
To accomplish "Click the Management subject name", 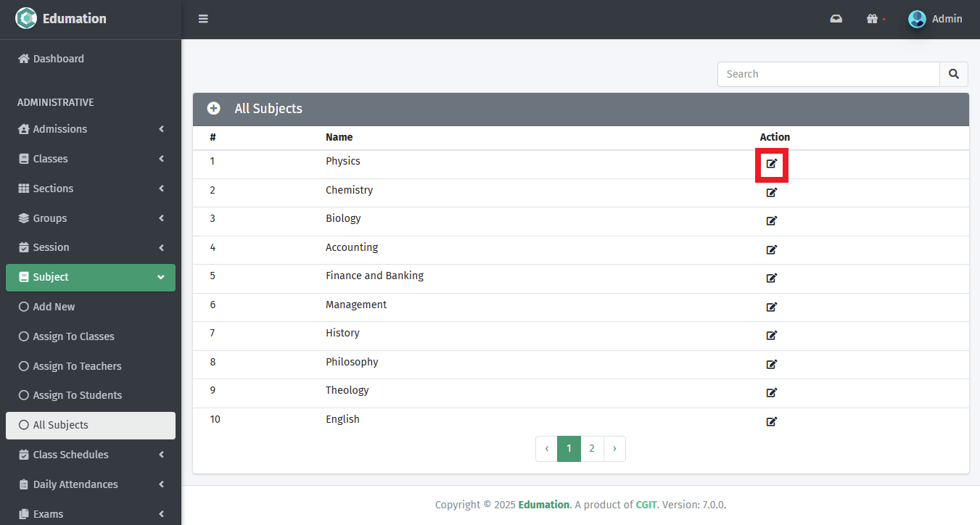I will (356, 305).
